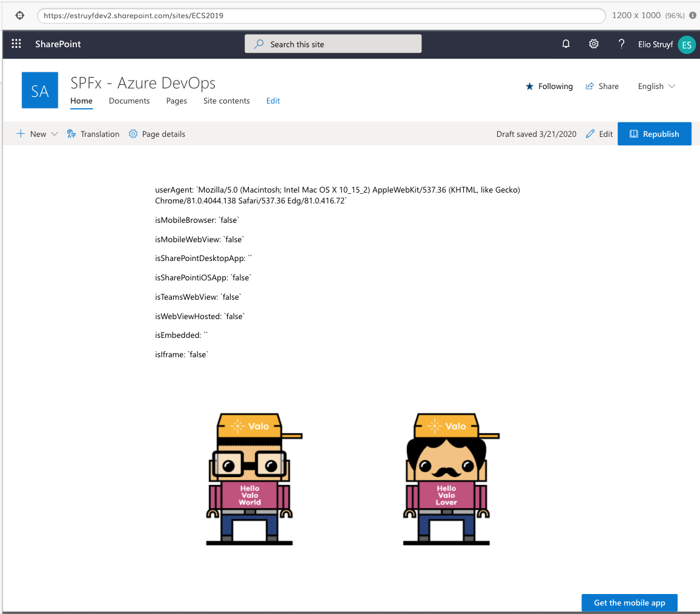Open Elio Struyf account avatar
700x614 pixels.
coord(687,45)
